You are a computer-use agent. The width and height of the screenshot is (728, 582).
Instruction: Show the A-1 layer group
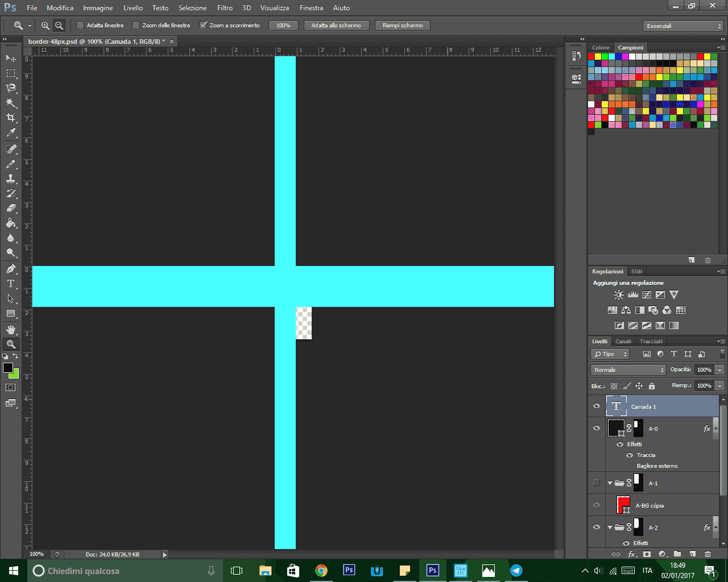(x=597, y=483)
